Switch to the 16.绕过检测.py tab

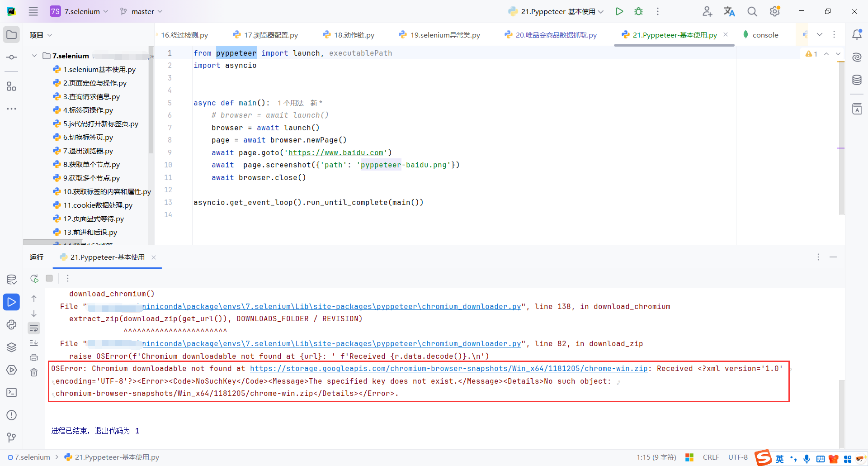(184, 35)
